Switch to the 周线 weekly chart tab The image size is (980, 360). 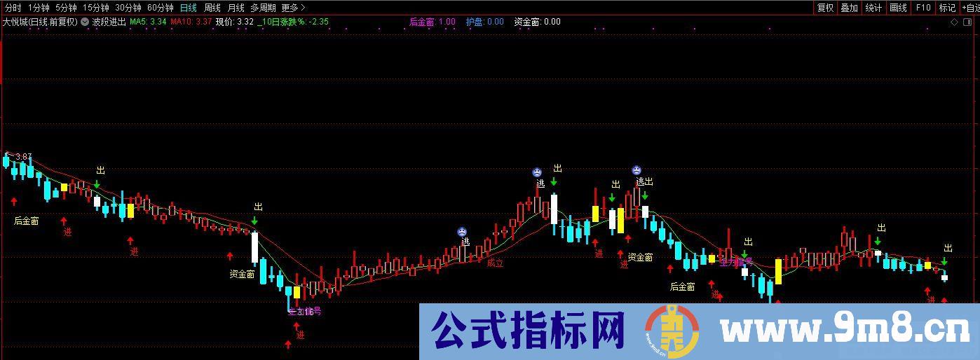click(212, 8)
